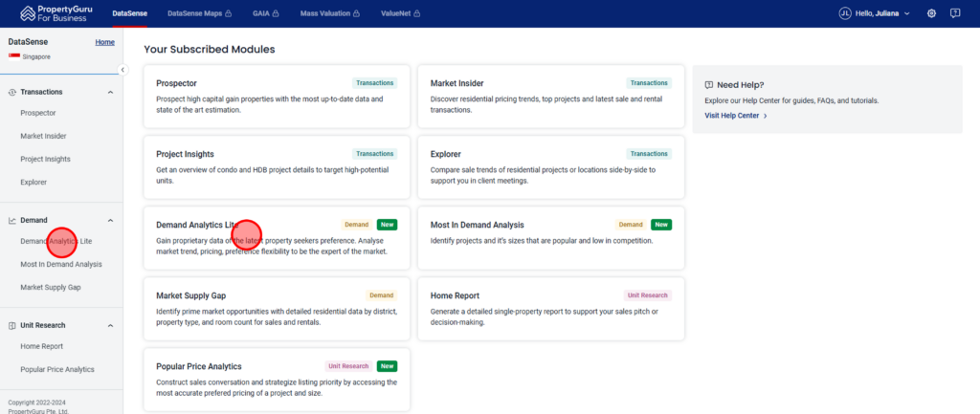
Task: Open Explorer in the sidebar
Action: point(33,183)
